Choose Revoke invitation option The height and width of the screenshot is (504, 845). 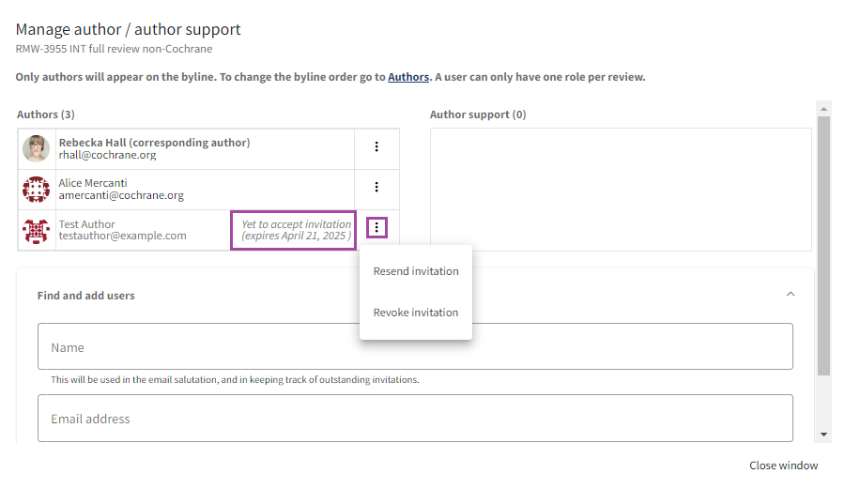[416, 313]
